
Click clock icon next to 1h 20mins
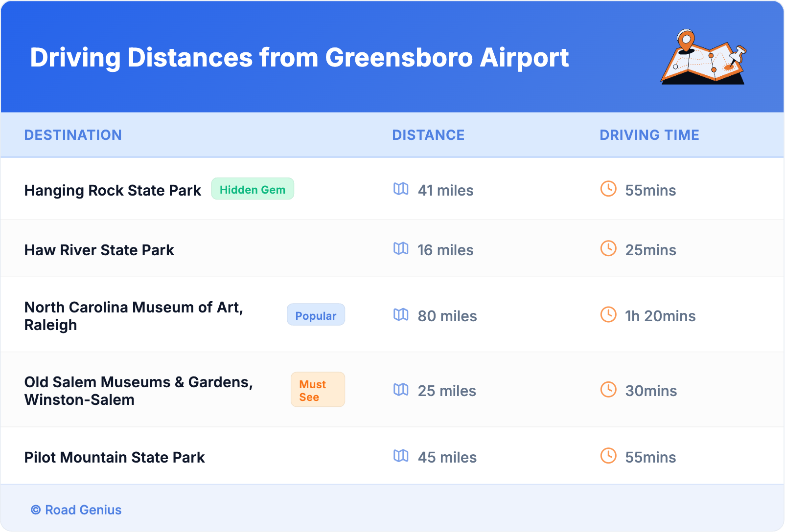608,314
